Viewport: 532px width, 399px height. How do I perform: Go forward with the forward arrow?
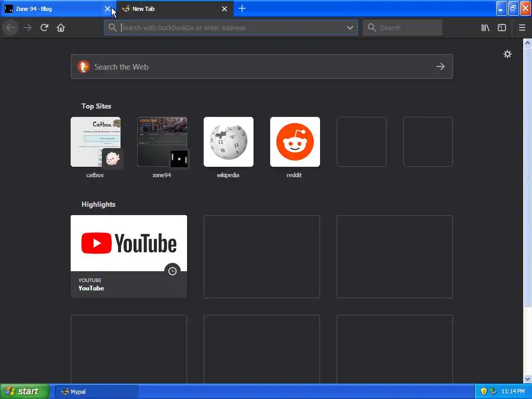(28, 28)
